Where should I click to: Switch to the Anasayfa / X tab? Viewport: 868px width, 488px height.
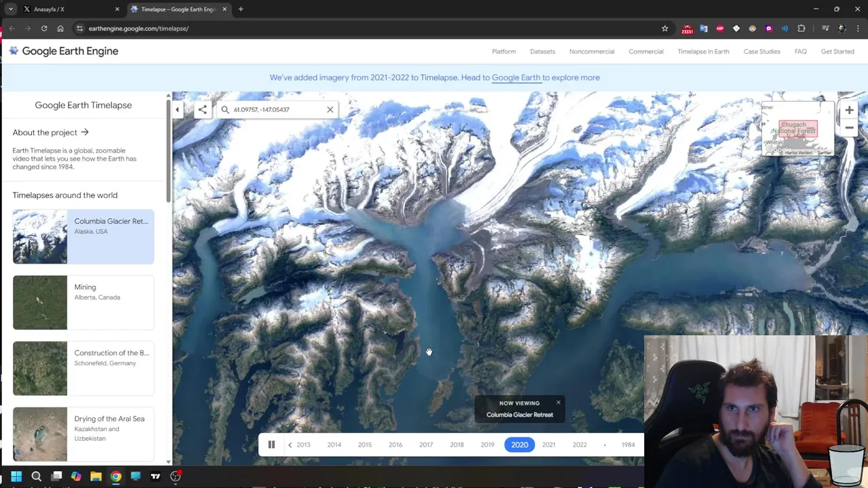pyautogui.click(x=71, y=9)
